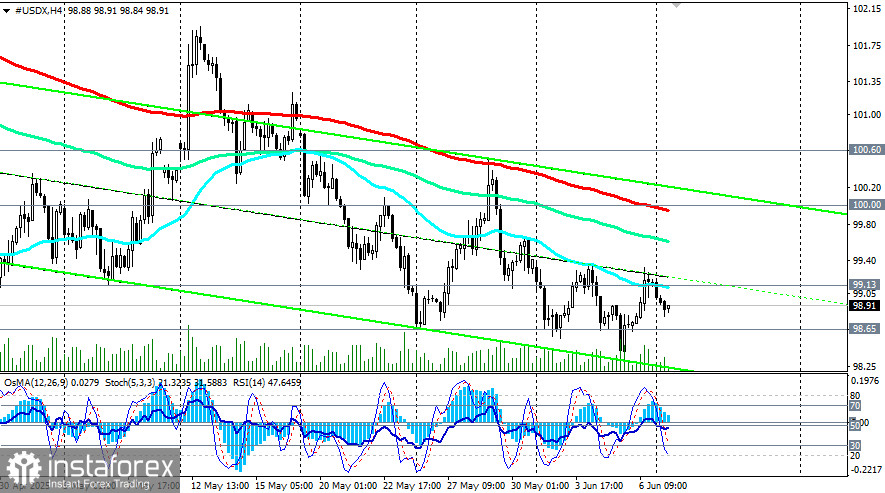Viewport: 885px width, 493px height.
Task: Click the current price label 98.91
Action: pos(865,306)
